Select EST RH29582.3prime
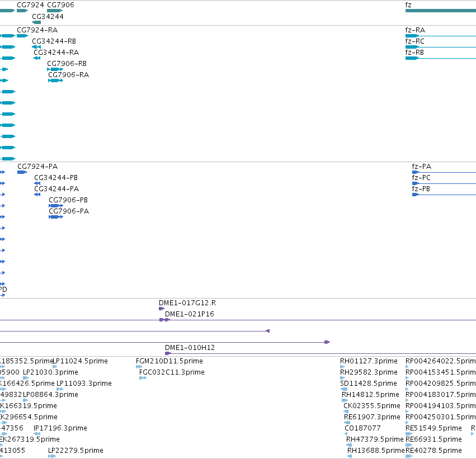The width and height of the screenshot is (476, 459). (x=369, y=372)
